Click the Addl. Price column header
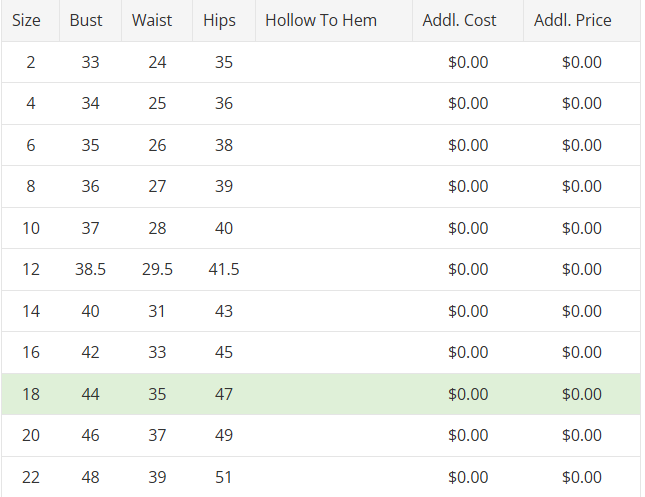 (x=572, y=20)
